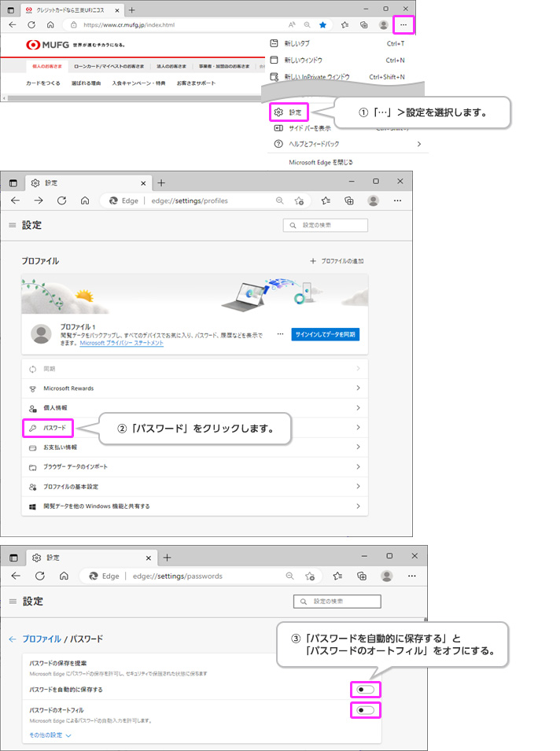The width and height of the screenshot is (560, 751).
Task: Click the back arrow next to プロファイル / パスワード
Action: coord(13,639)
